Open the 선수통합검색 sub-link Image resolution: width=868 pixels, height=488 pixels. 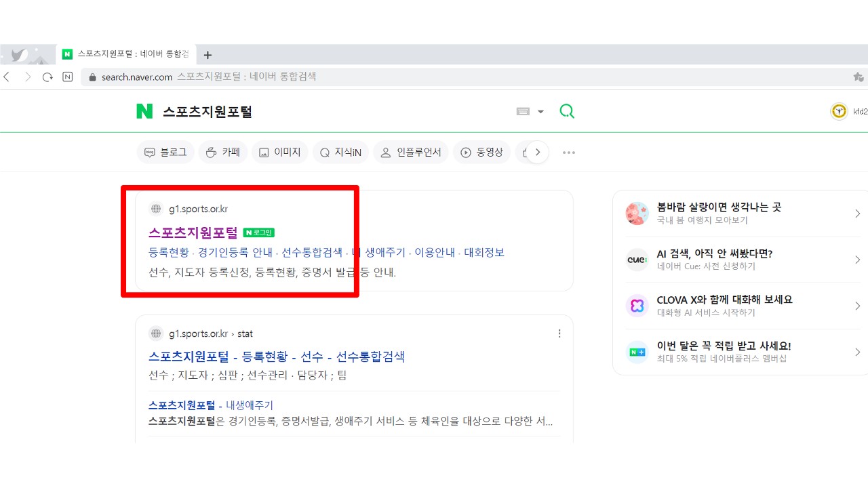312,253
